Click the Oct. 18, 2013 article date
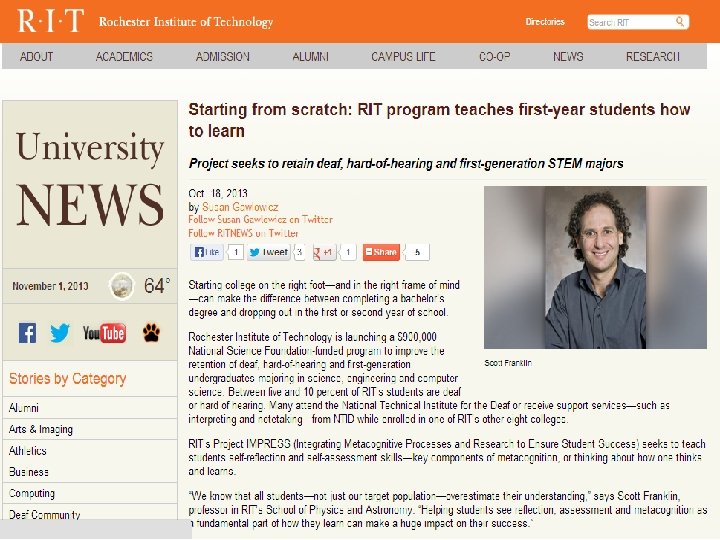The width and height of the screenshot is (720, 540). pyautogui.click(x=218, y=193)
